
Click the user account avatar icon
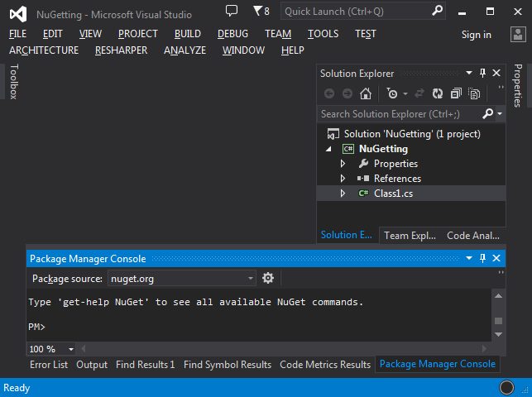518,34
